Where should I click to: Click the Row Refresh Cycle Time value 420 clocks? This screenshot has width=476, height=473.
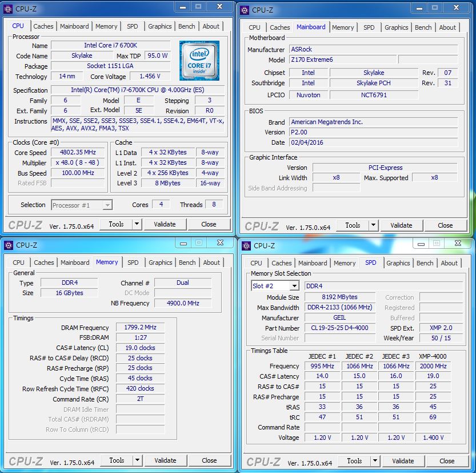tap(140, 388)
